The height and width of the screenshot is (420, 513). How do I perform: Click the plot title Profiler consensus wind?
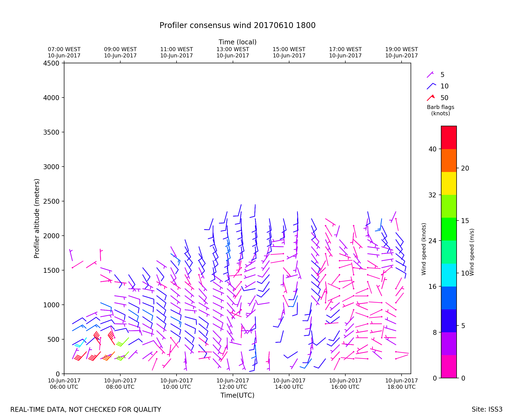pyautogui.click(x=237, y=25)
